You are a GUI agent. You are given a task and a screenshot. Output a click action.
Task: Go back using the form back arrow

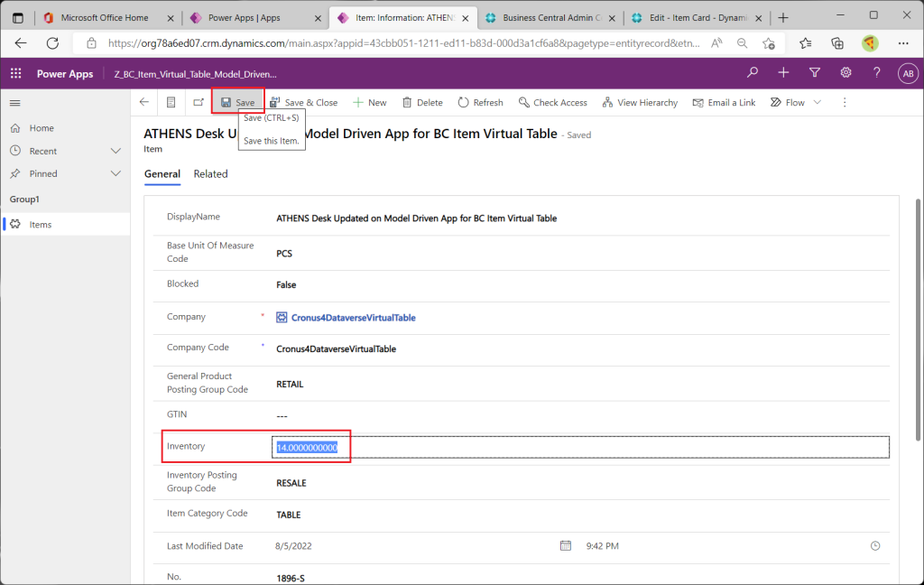[144, 102]
